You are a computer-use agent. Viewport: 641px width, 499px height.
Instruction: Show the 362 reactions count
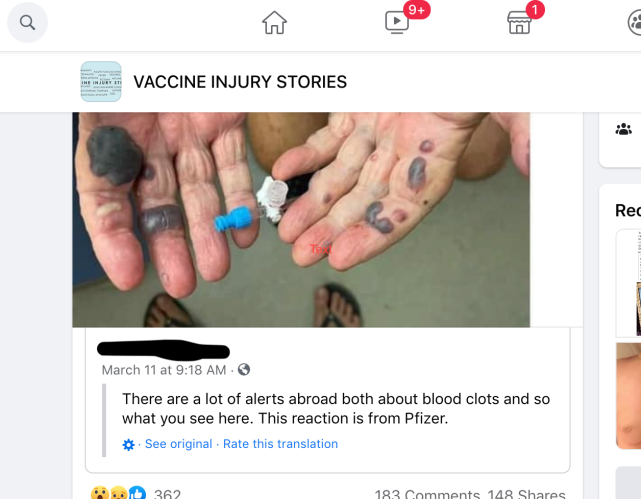tap(167, 494)
